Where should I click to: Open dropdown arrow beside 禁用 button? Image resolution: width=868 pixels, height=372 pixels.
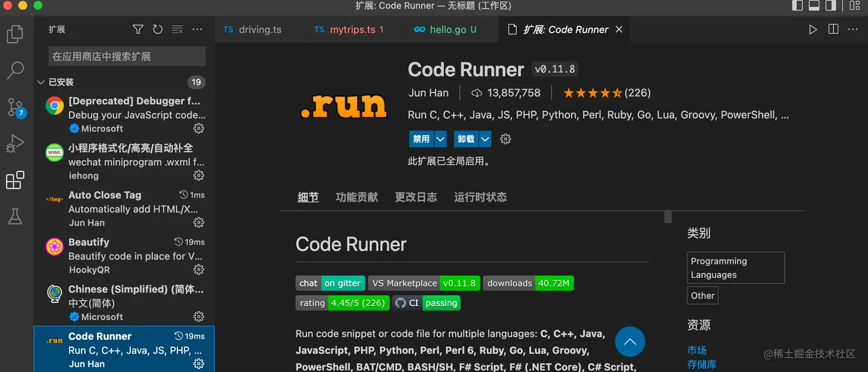(x=440, y=139)
